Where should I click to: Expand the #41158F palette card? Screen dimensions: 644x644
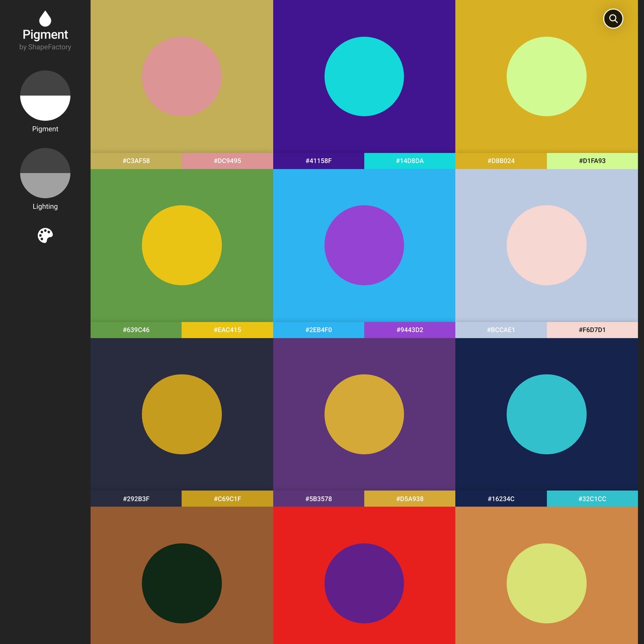pos(319,160)
